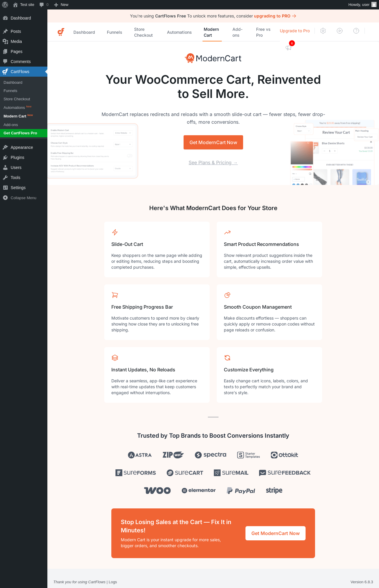Open the video tutorials play icon
Image resolution: width=379 pixels, height=588 pixels.
pyautogui.click(x=340, y=31)
